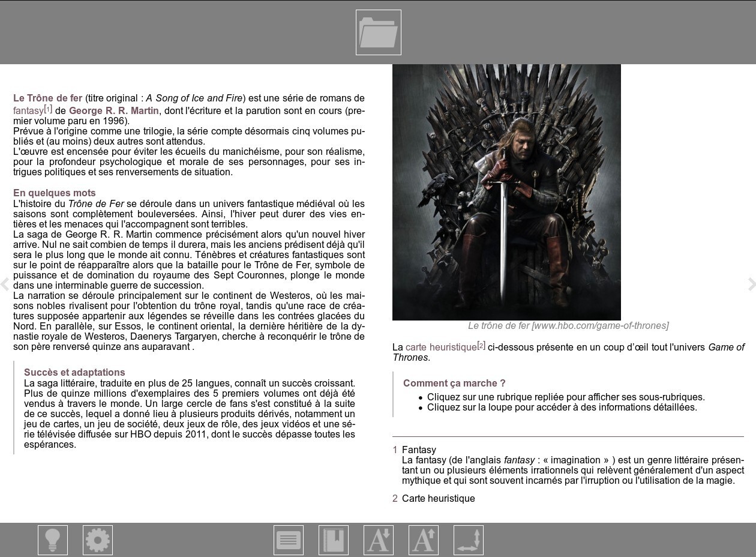Click the 'Comment ça marche ?' heading
Viewport: 756px width, 557px height.
454,383
